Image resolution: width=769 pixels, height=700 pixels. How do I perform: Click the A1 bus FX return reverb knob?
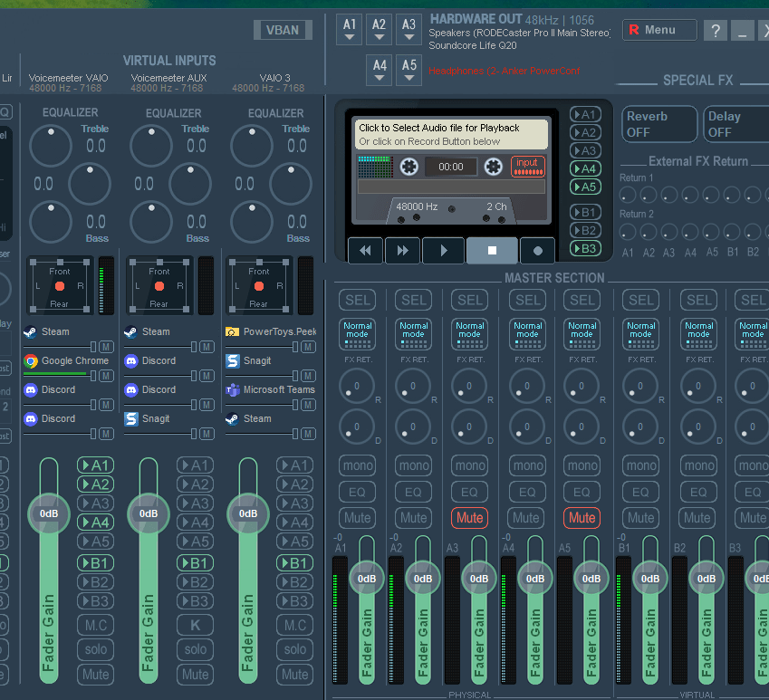pos(357,387)
